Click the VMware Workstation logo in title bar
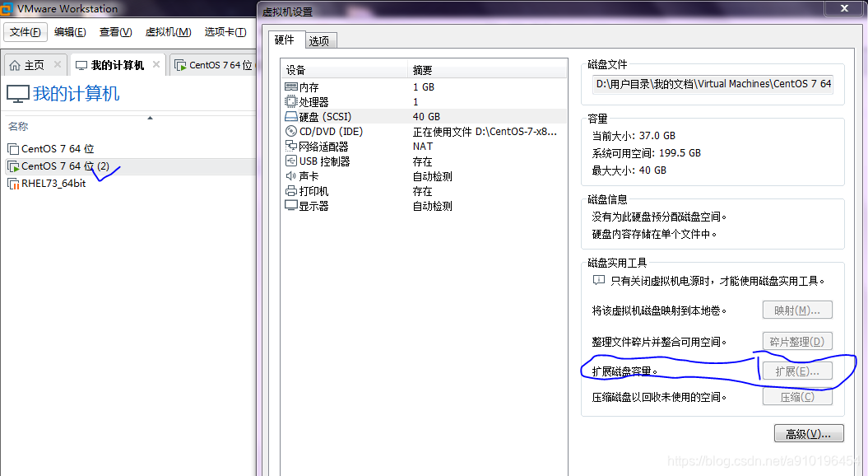This screenshot has width=868, height=476. [x=7, y=8]
